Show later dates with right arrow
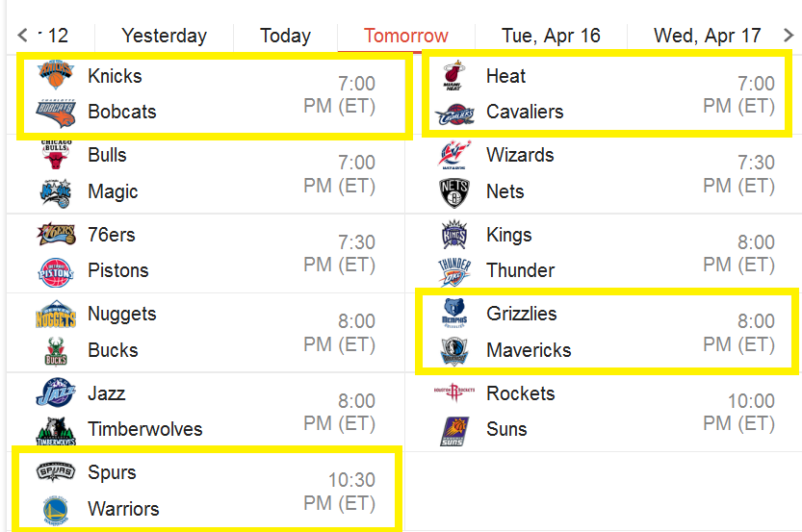The width and height of the screenshot is (802, 532). [x=789, y=36]
